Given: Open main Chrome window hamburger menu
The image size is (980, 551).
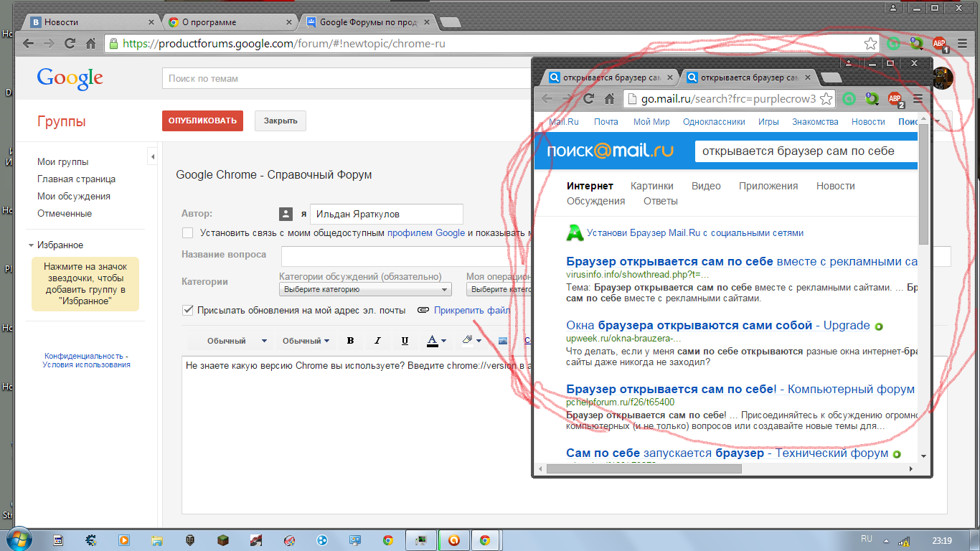Looking at the screenshot, I should 962,44.
